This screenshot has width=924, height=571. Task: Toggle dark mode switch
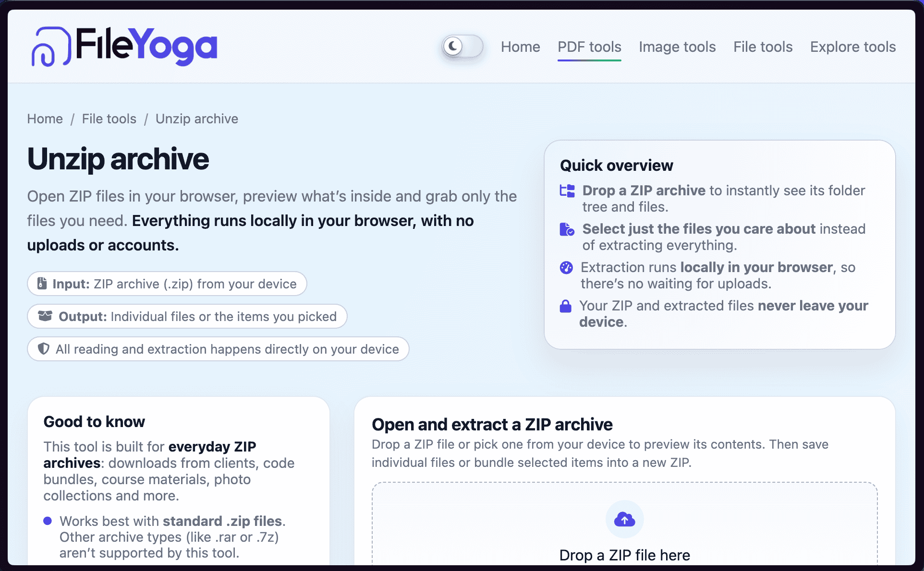(462, 47)
